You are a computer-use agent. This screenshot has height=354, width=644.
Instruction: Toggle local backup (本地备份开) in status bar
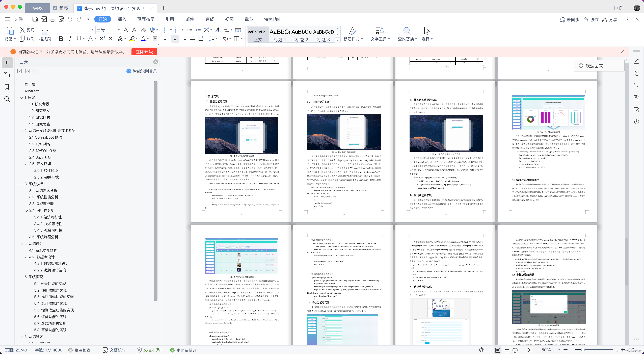[183, 350]
